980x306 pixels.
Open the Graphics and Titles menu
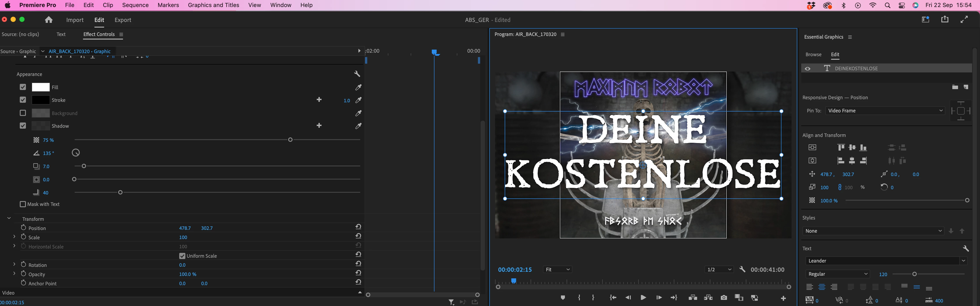pyautogui.click(x=213, y=5)
